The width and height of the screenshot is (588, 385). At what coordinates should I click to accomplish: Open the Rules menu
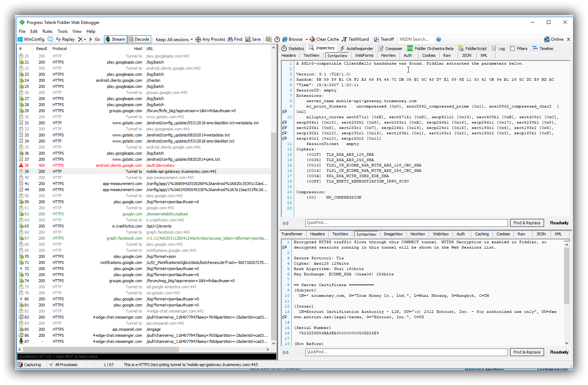(48, 31)
